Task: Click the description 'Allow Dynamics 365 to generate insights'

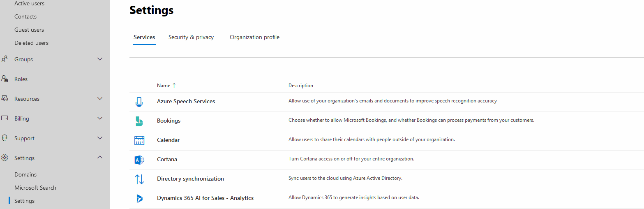Action: click(354, 197)
